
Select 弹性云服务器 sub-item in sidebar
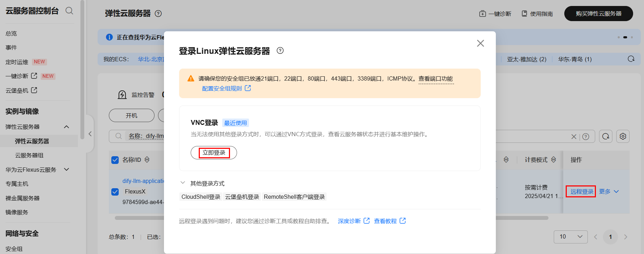click(x=32, y=141)
